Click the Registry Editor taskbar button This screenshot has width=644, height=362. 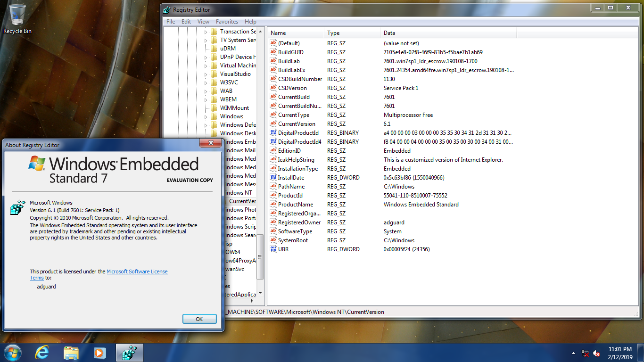tap(129, 352)
